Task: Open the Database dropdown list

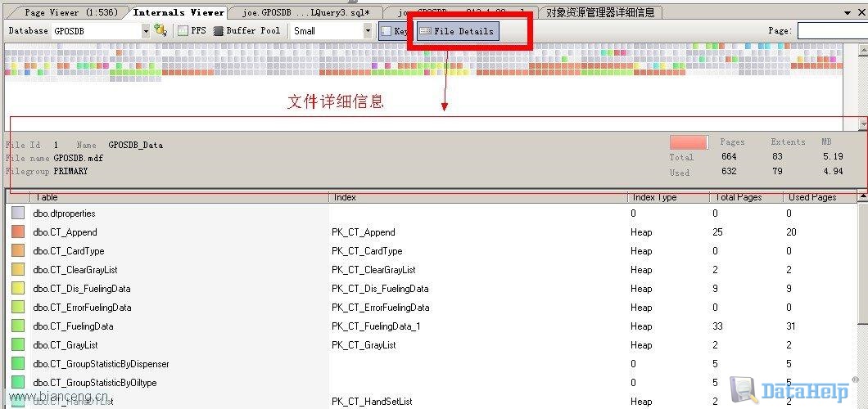Action: tap(146, 30)
